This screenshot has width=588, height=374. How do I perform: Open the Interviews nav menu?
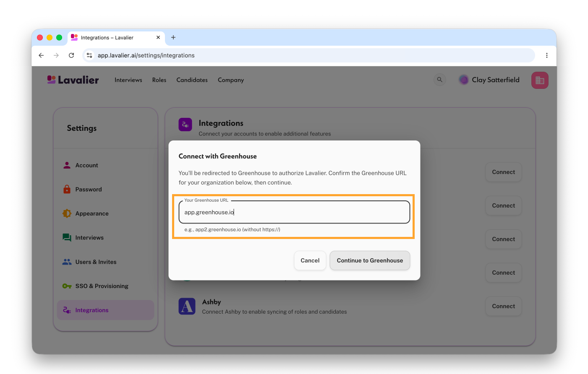point(128,80)
